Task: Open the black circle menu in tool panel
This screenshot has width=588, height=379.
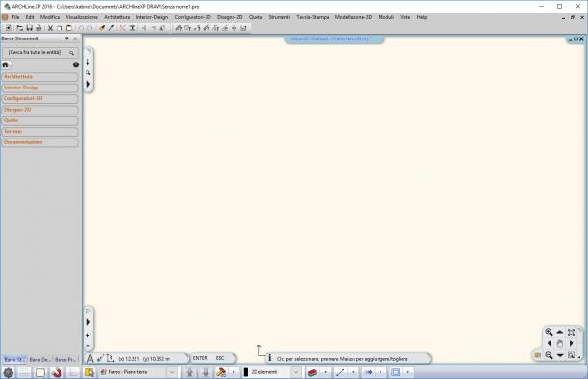Action: (x=76, y=64)
